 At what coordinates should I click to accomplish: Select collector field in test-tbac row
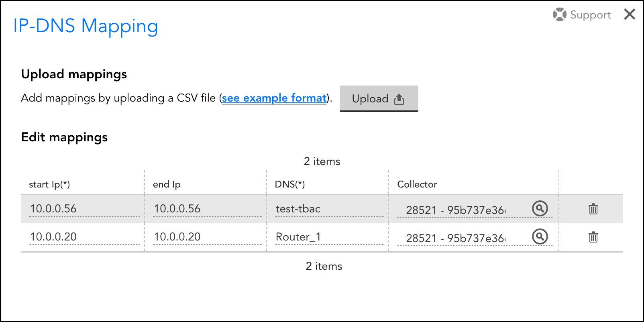(462, 210)
